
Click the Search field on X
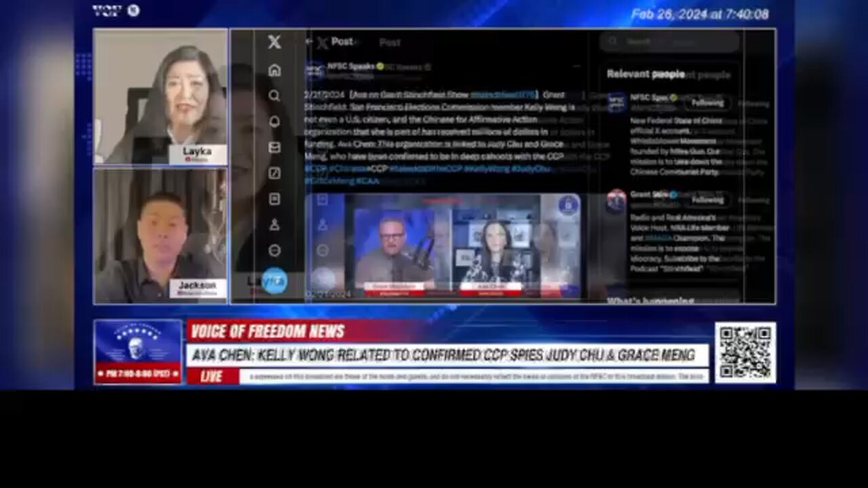click(669, 41)
